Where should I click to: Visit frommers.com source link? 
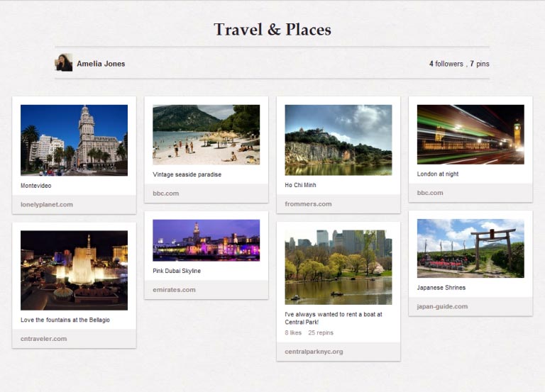click(x=308, y=204)
